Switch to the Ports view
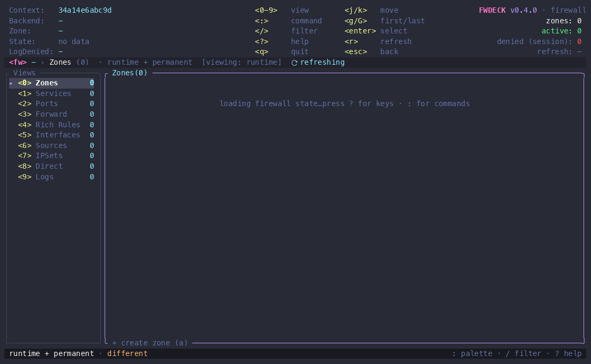This screenshot has height=364, width=591. (x=52, y=103)
